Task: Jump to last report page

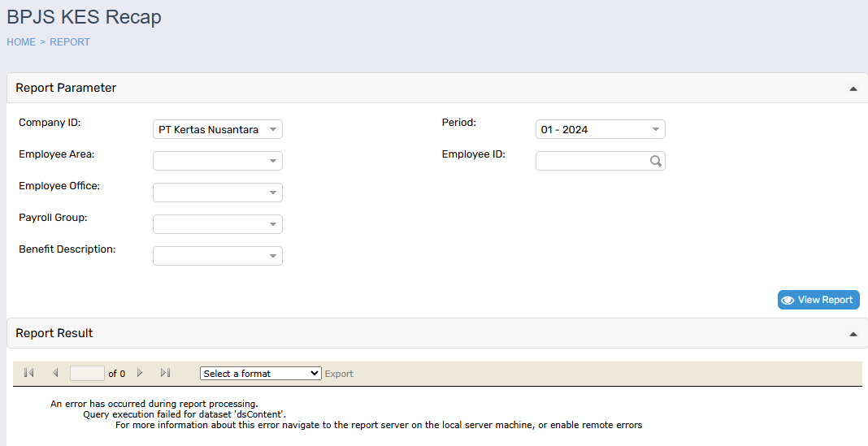Action: (166, 373)
